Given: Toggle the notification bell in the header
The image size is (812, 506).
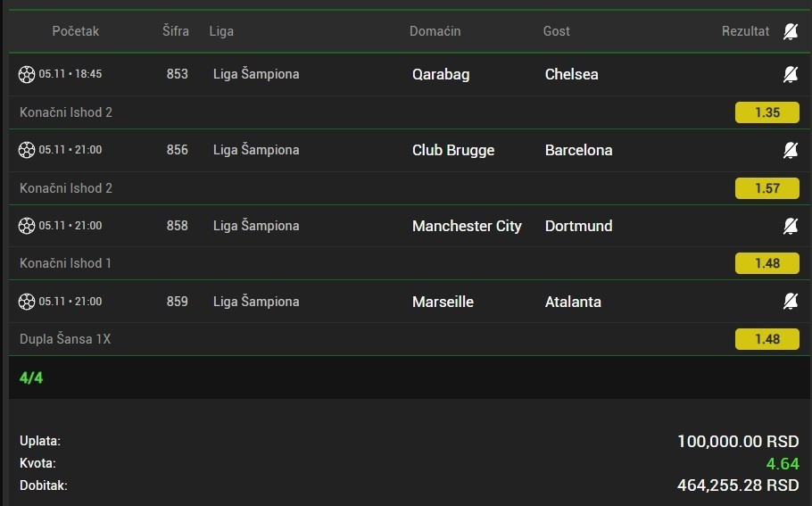Looking at the screenshot, I should coord(791,31).
